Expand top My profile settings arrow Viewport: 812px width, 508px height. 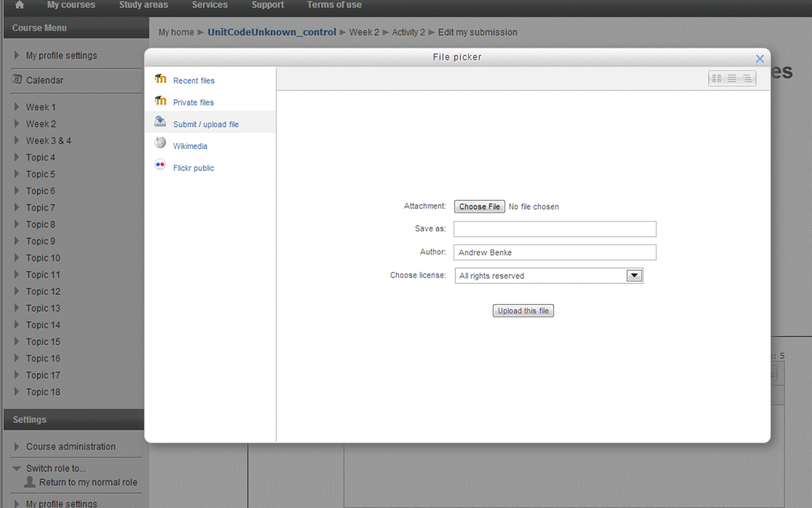[17, 55]
